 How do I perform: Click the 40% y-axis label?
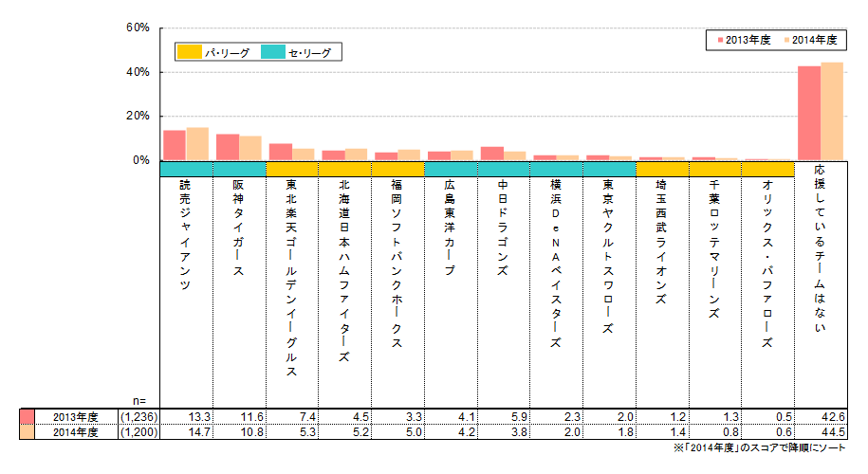coord(138,72)
